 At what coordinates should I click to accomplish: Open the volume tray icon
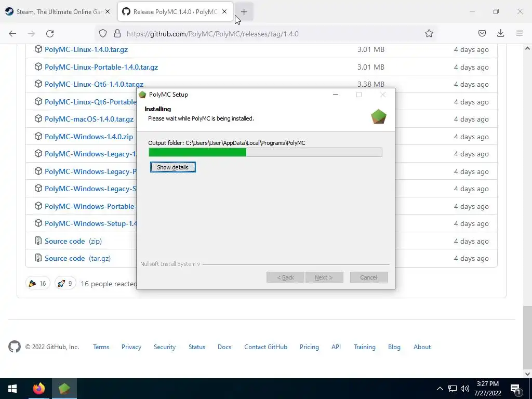coord(465,389)
